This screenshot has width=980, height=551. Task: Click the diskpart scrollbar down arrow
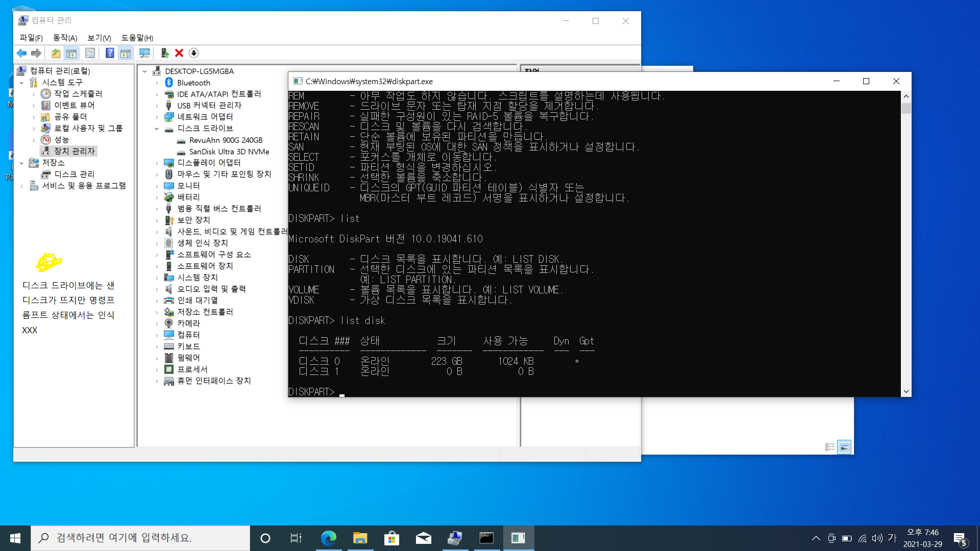pos(906,392)
